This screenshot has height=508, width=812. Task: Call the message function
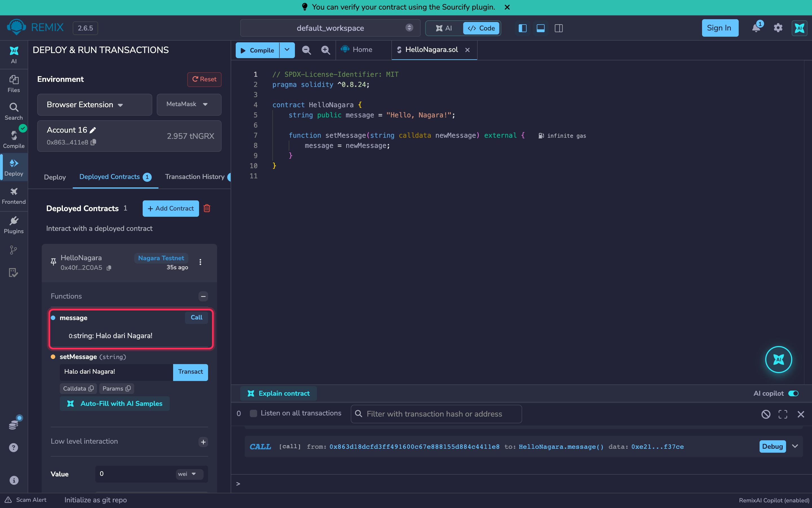point(197,317)
